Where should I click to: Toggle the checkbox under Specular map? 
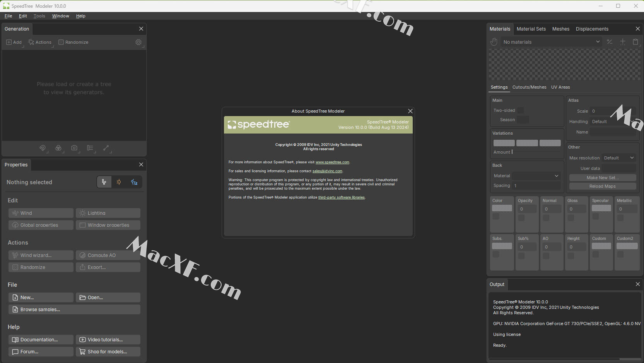coord(596,216)
